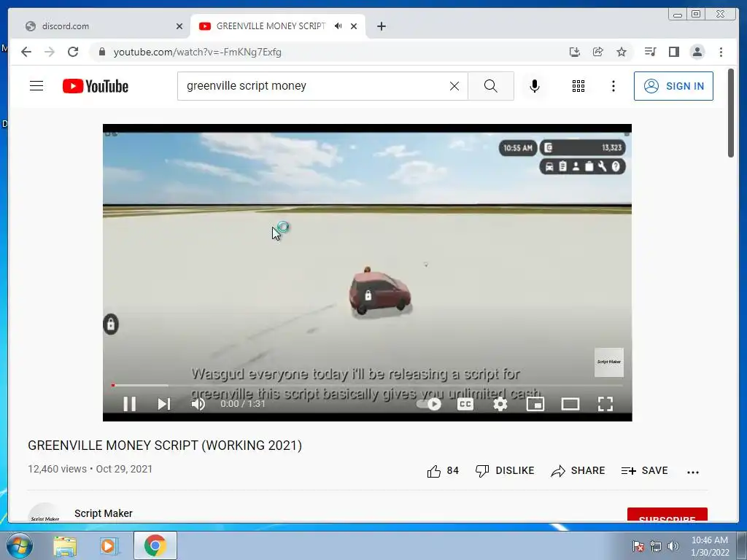
Task: Click the YouTube search magnifier button
Action: [x=491, y=86]
